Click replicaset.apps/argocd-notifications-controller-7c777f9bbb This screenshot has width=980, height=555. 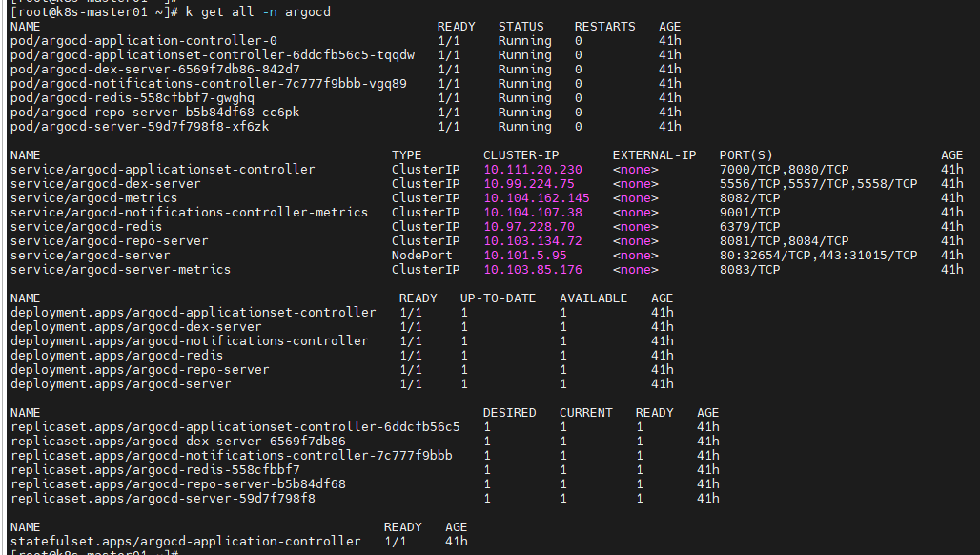click(x=232, y=456)
